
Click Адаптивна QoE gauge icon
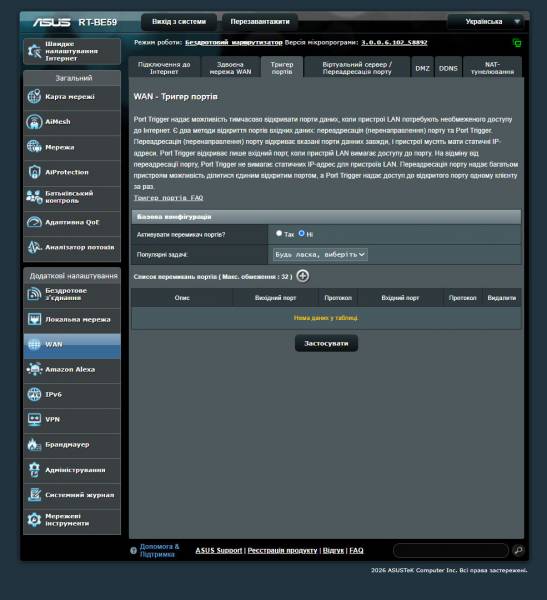[x=34, y=222]
